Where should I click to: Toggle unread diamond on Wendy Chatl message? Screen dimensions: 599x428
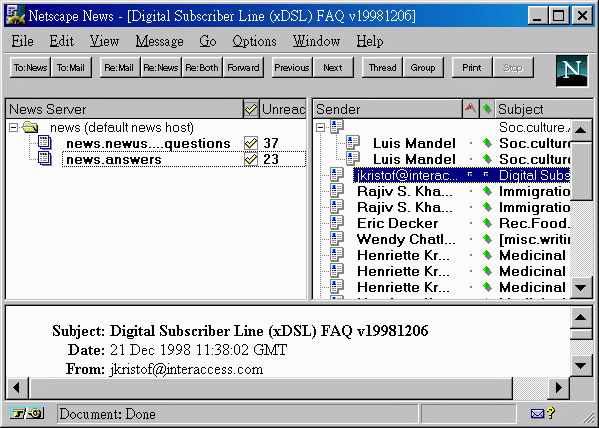487,239
